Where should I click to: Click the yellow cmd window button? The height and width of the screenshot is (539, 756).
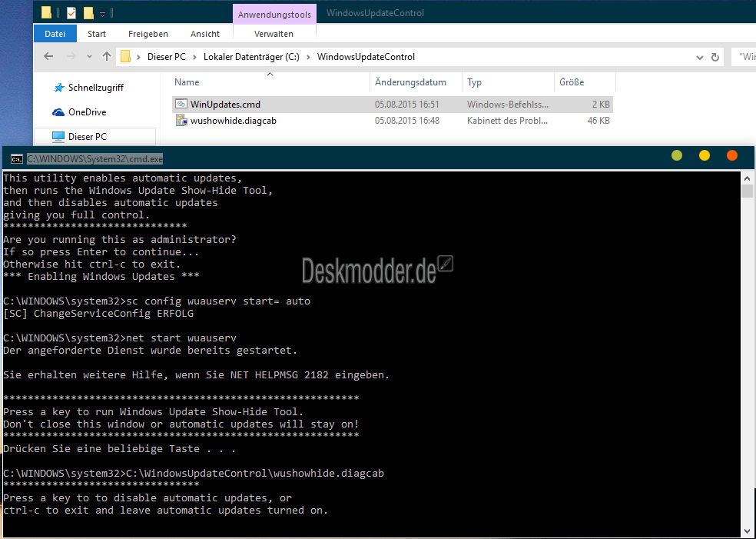(x=705, y=155)
